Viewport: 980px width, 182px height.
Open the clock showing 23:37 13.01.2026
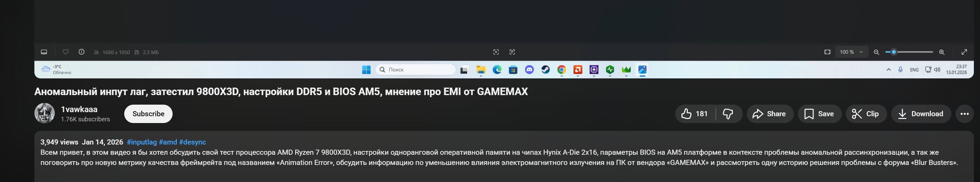tap(957, 70)
